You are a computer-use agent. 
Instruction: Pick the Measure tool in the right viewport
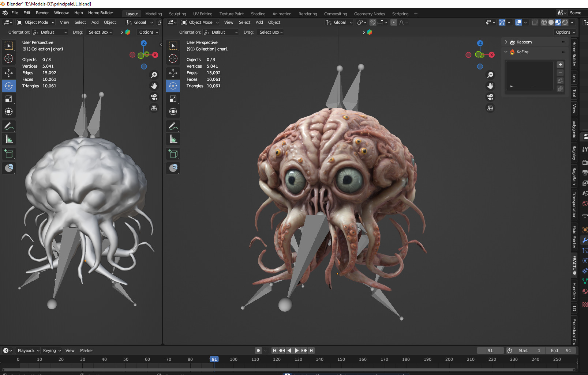click(x=173, y=139)
